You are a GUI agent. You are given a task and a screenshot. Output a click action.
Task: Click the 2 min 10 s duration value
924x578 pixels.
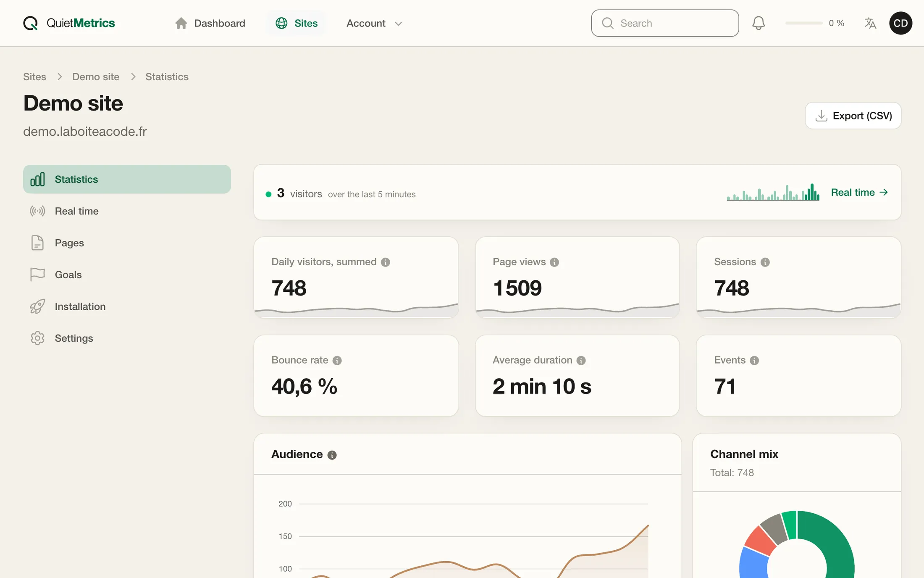542,386
